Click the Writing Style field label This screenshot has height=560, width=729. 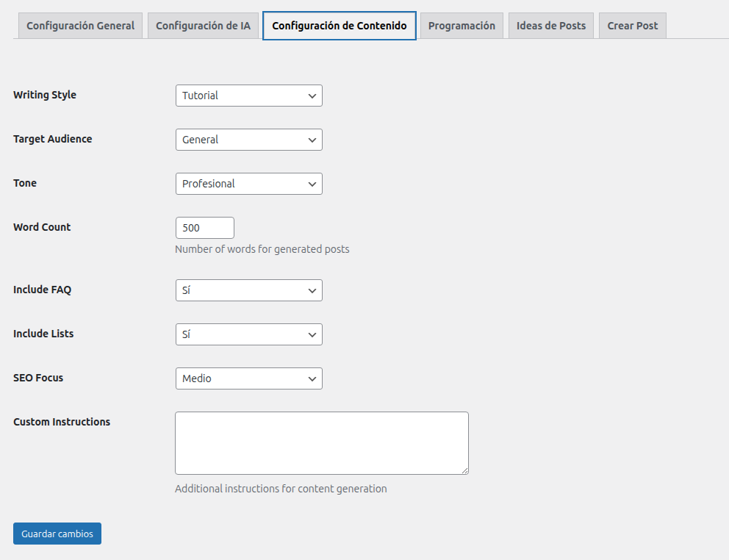[x=45, y=95]
